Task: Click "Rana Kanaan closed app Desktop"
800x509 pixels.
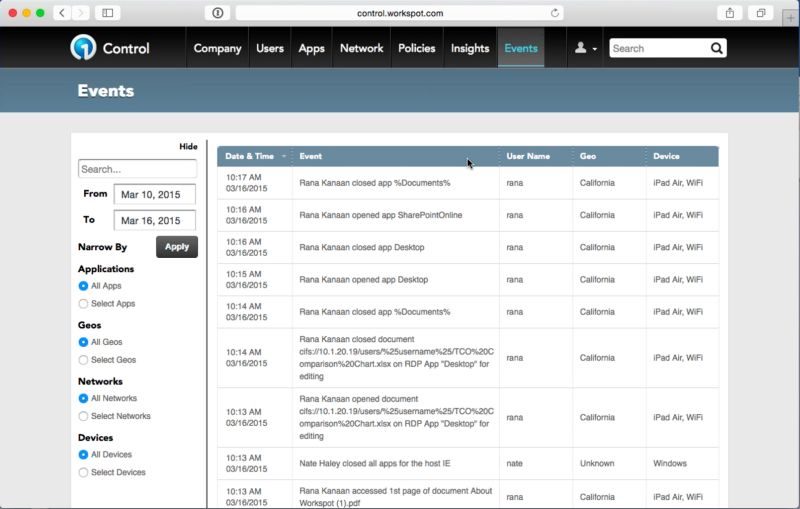Action: [362, 247]
